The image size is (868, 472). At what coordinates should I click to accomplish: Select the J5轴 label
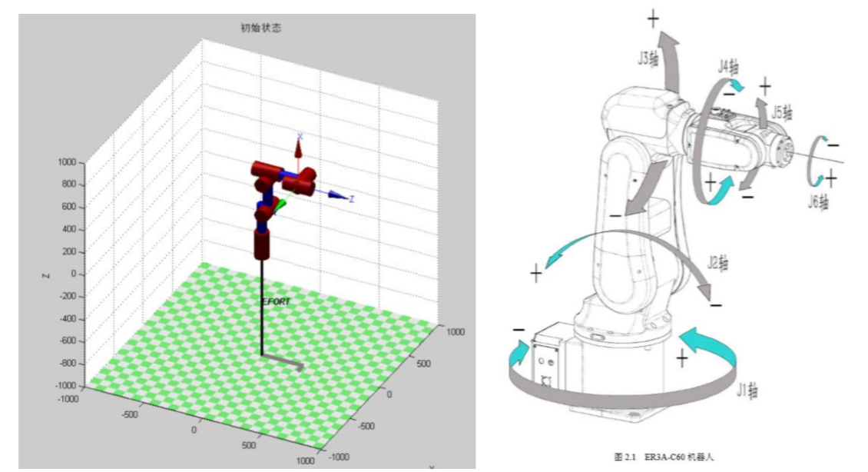pos(782,112)
